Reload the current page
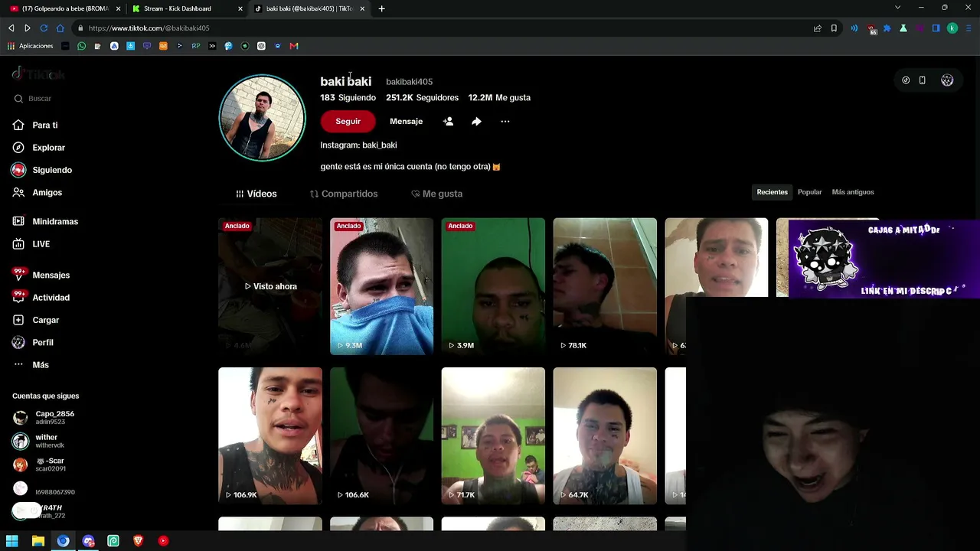980x551 pixels. (x=44, y=28)
